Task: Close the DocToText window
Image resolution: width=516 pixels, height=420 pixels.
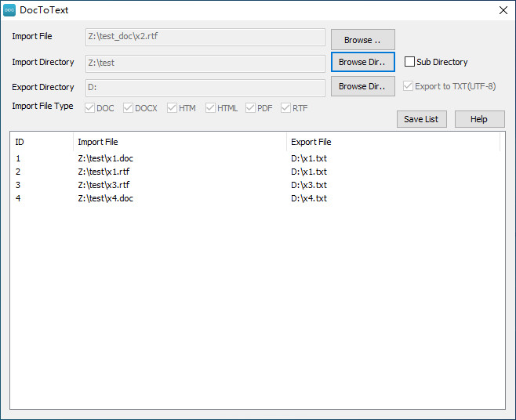Action: [503, 10]
